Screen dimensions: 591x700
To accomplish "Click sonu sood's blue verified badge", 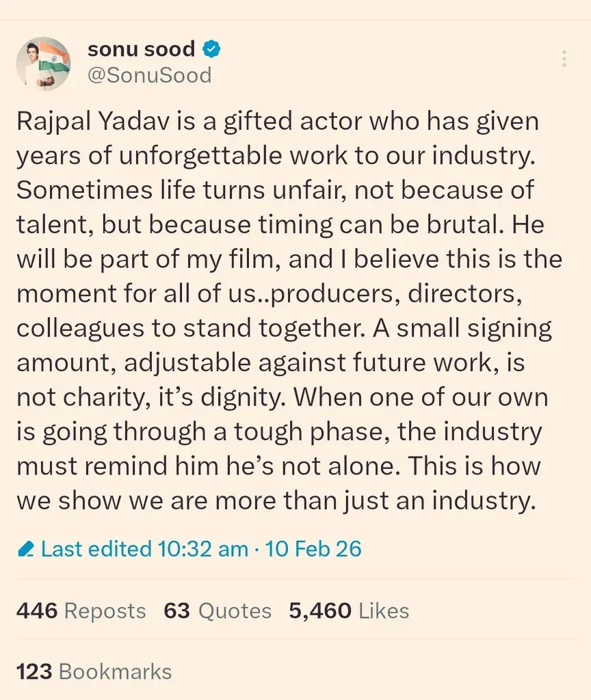I will [213, 49].
